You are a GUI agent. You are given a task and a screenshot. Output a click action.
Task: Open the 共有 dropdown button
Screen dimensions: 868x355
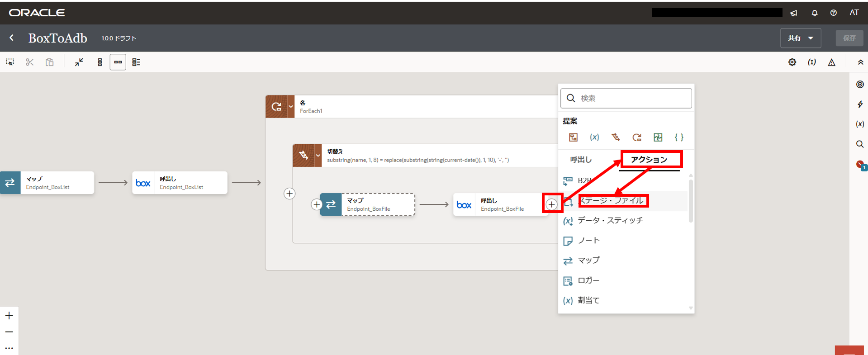[801, 38]
